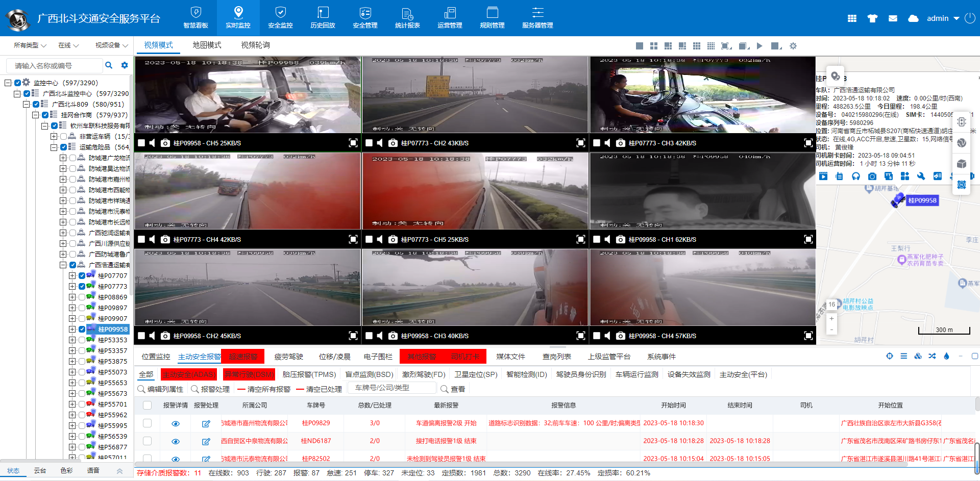Fullscreen the 桂P07773 - CH3 video
The height and width of the screenshot is (481, 980).
tap(808, 143)
